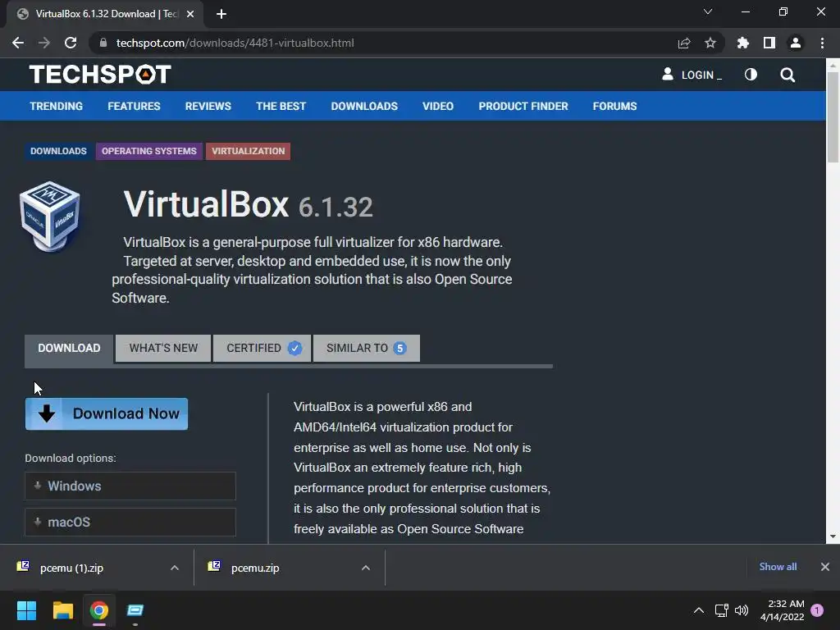Open the network tray icon
The height and width of the screenshot is (630, 840).
point(721,610)
